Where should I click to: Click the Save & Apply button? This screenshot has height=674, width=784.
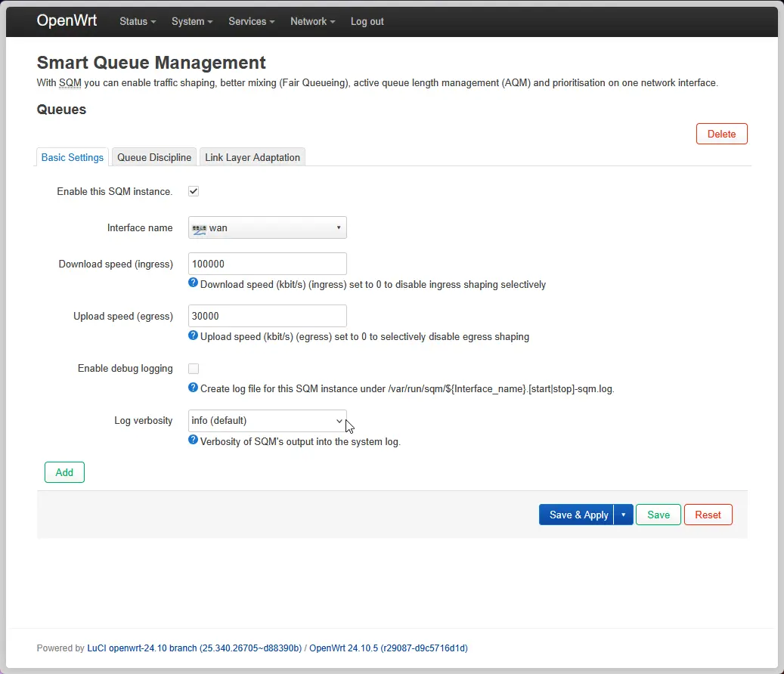click(x=577, y=515)
